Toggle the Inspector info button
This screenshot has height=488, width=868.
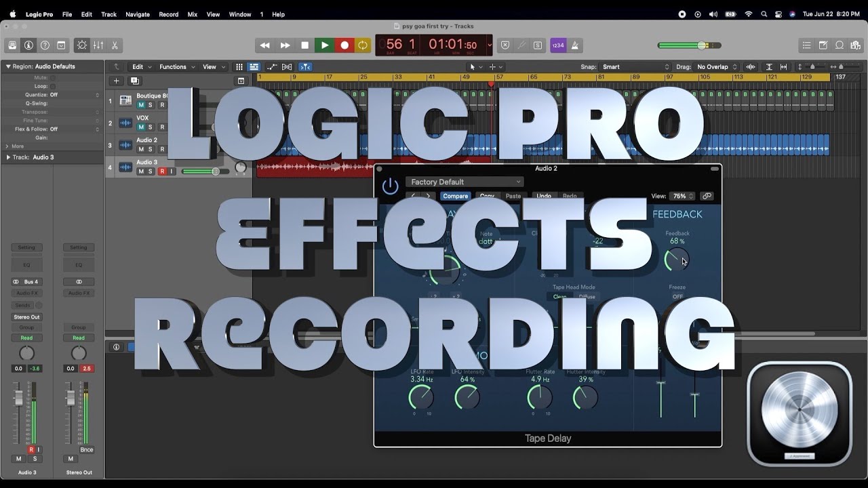click(x=28, y=45)
